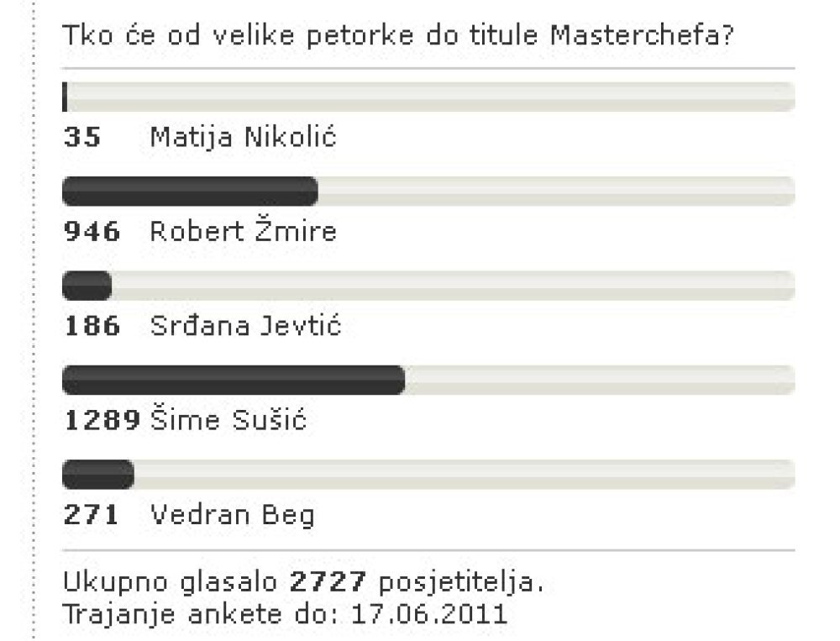Click the vote count 35
Viewport: 840px width, 641px height.
click(82, 137)
